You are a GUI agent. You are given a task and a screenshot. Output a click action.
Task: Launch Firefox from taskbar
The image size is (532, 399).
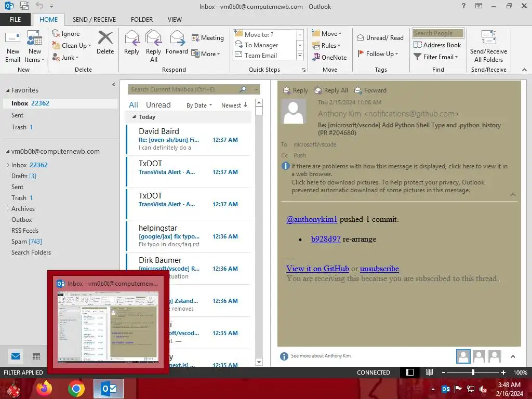coord(44,389)
